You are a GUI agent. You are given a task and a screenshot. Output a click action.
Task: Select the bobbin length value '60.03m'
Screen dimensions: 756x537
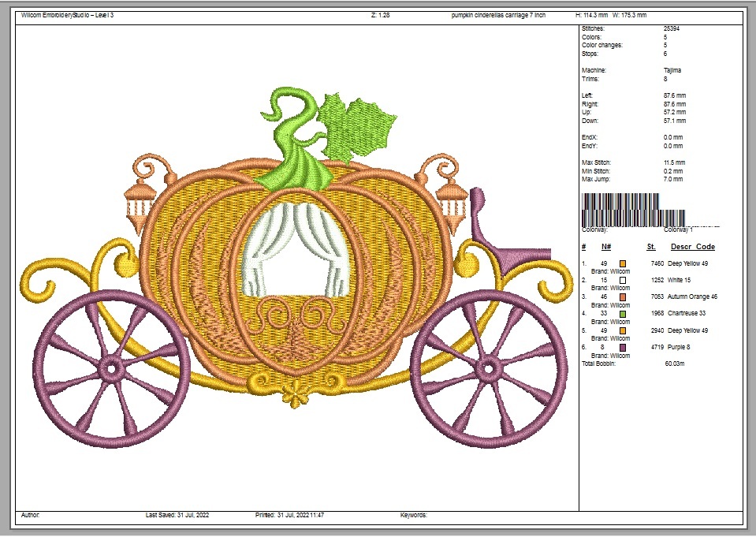(675, 364)
